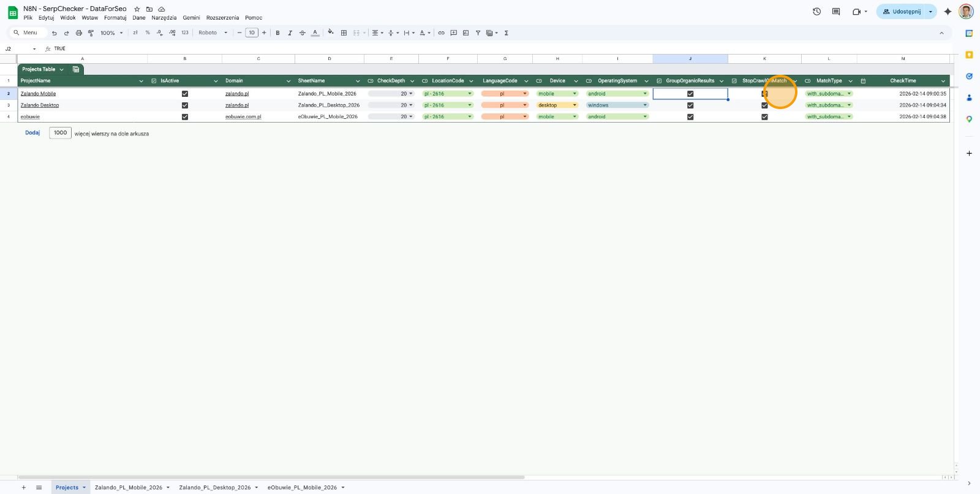Toggle GroupOrganicResults checkbox for Zalando Desktop
Image resolution: width=980 pixels, height=494 pixels.
click(x=690, y=105)
